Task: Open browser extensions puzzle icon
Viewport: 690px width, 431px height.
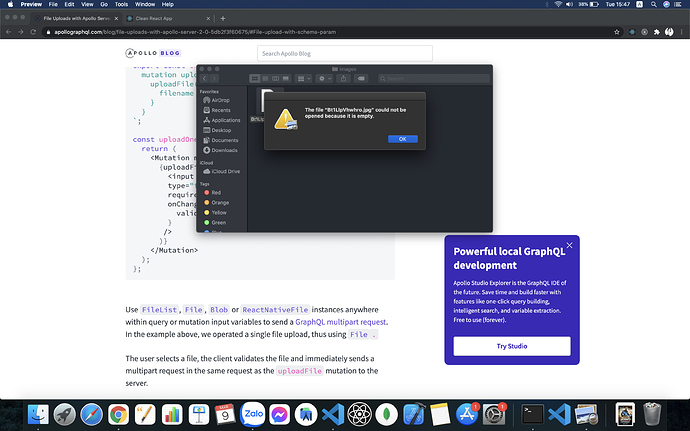Action: [x=657, y=32]
